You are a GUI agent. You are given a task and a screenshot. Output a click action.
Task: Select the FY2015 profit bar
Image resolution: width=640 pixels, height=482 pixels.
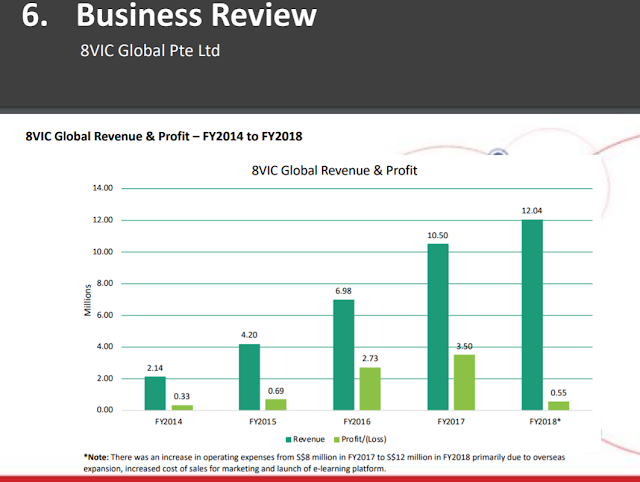coord(276,404)
